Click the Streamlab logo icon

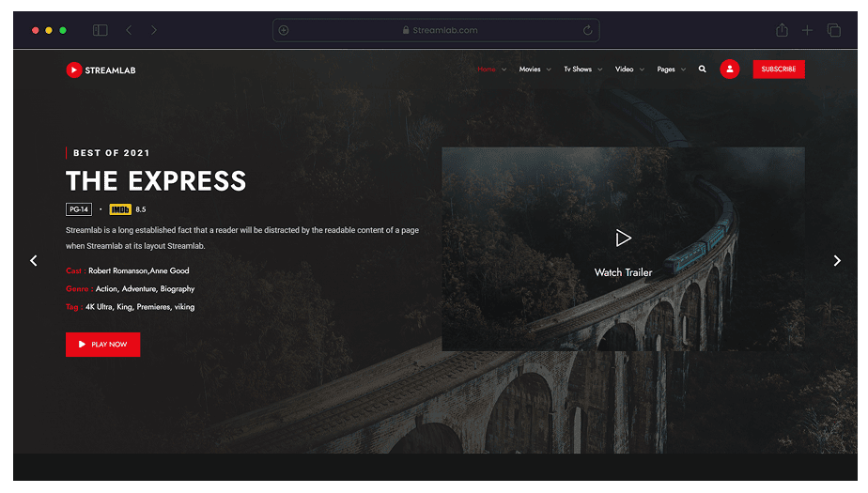click(x=74, y=69)
